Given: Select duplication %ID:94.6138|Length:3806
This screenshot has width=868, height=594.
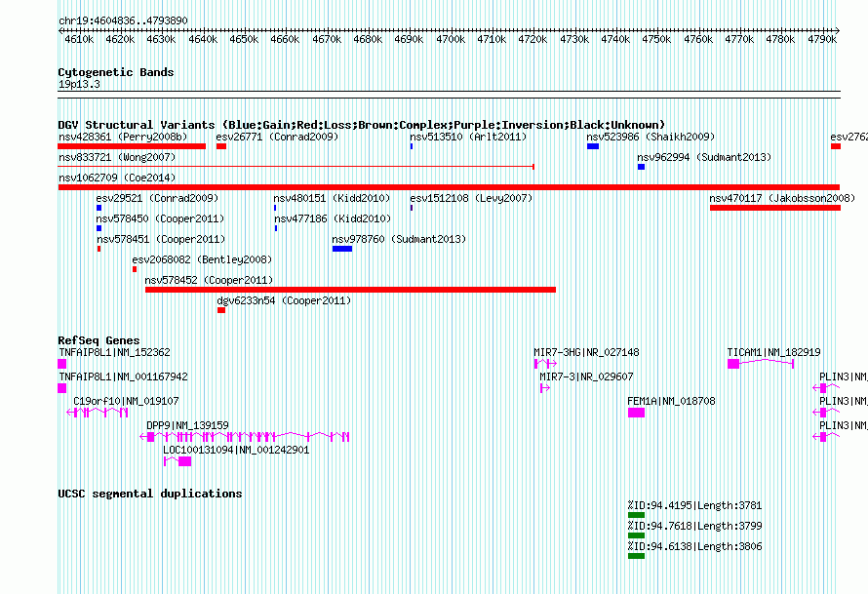Looking at the screenshot, I should pos(694,546).
